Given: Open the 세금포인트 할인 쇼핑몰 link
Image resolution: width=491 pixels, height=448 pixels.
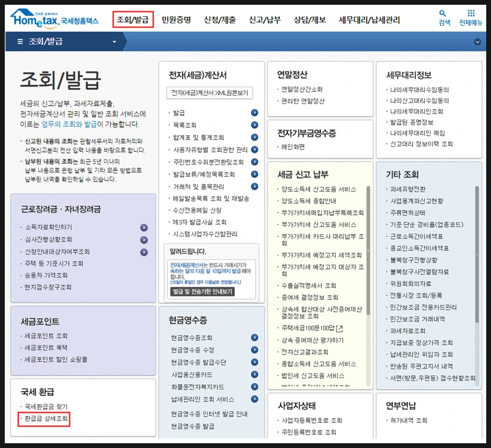Looking at the screenshot, I should [56, 360].
